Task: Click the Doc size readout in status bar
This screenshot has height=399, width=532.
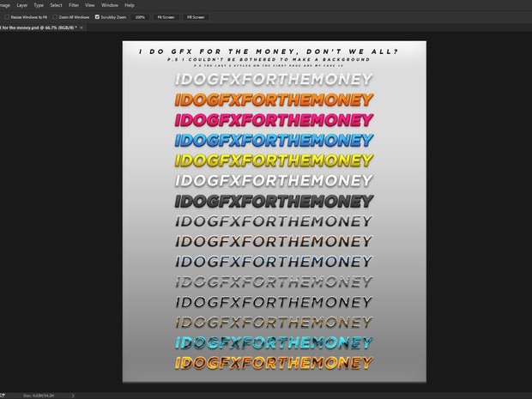Action: click(x=39, y=396)
